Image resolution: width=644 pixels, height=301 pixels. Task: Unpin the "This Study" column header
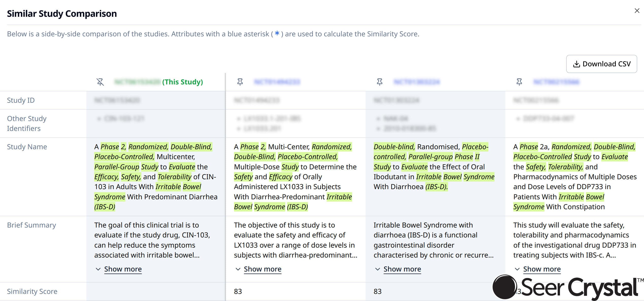coord(101,82)
